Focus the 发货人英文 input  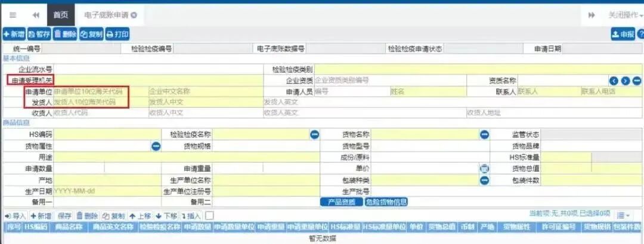(x=453, y=102)
